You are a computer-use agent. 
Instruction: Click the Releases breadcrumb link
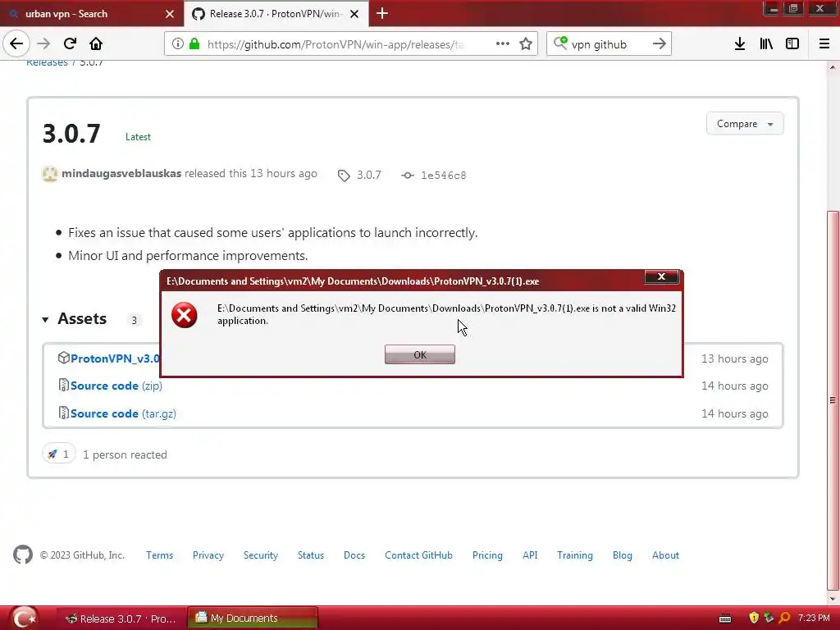47,62
